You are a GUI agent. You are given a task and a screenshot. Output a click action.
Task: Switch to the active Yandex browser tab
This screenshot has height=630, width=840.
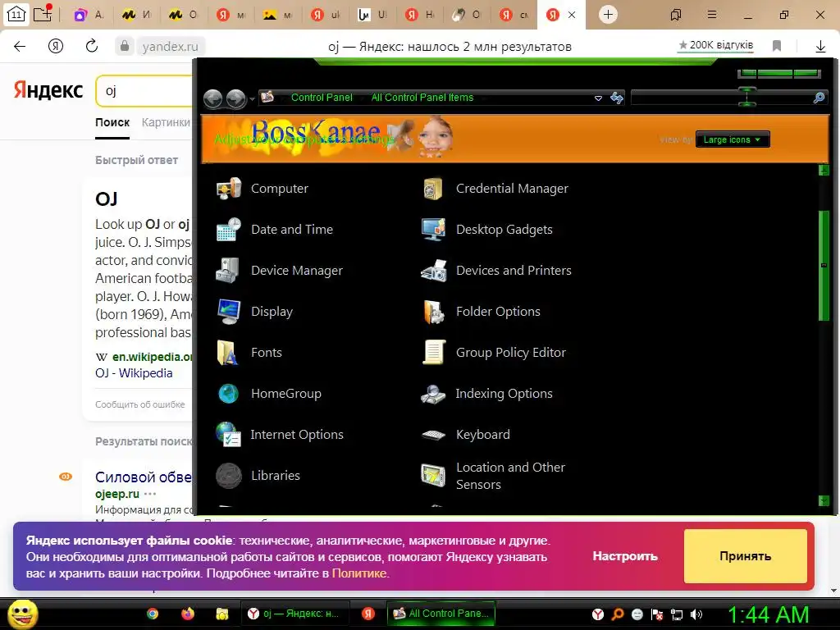tap(561, 15)
